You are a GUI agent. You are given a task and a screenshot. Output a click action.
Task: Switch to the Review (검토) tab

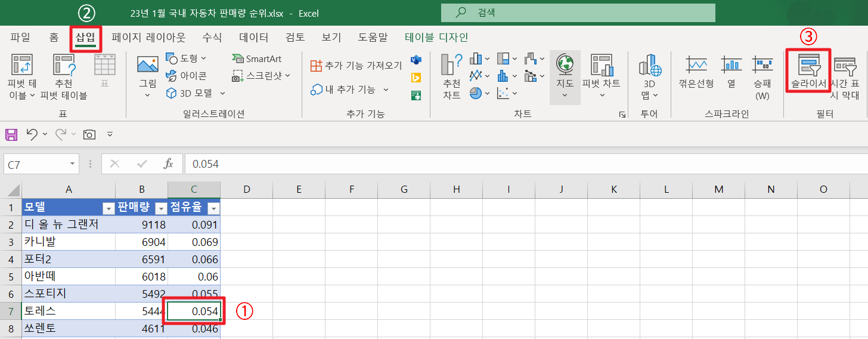pyautogui.click(x=295, y=38)
